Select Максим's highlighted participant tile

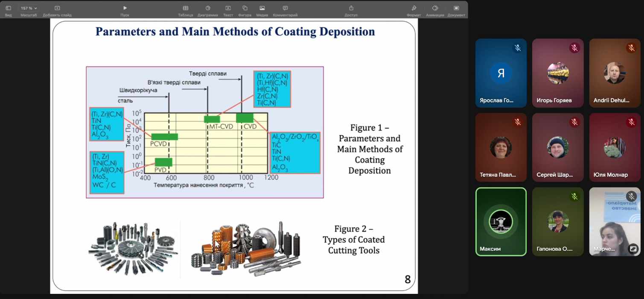[501, 222]
